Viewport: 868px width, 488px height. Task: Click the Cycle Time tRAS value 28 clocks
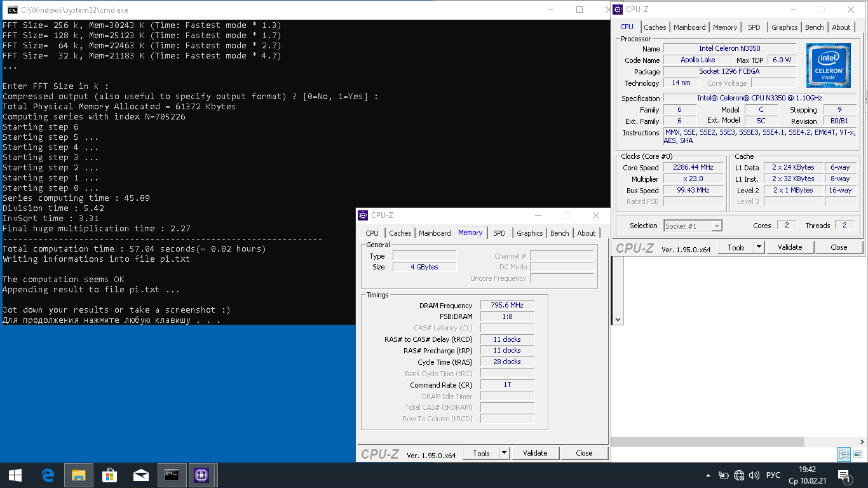[507, 362]
